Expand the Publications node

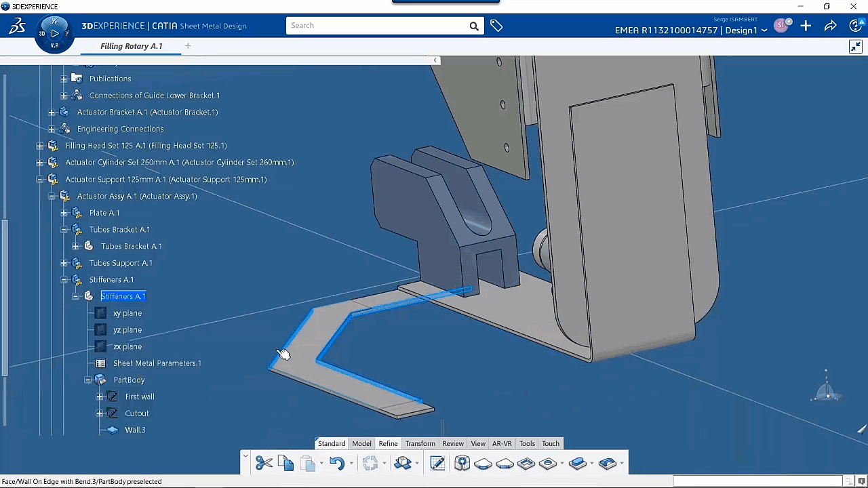pos(64,79)
